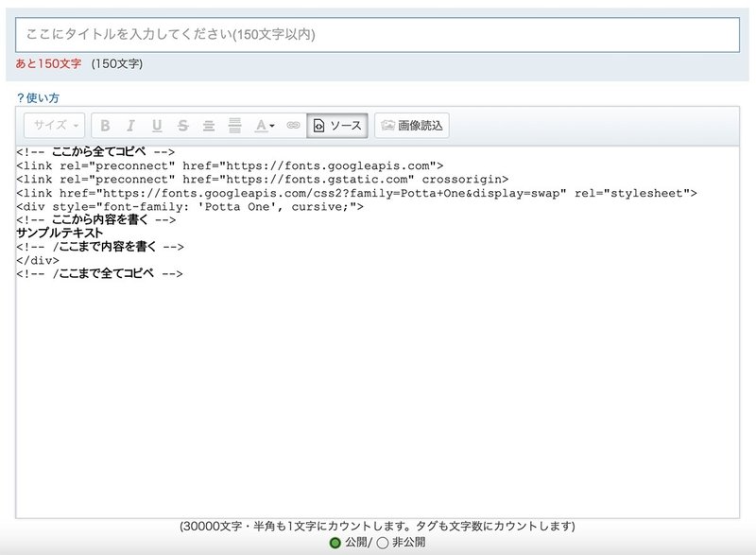Click the Potta+One stylesheet link line
Screen dimensions: 756x555
pyautogui.click(x=357, y=194)
